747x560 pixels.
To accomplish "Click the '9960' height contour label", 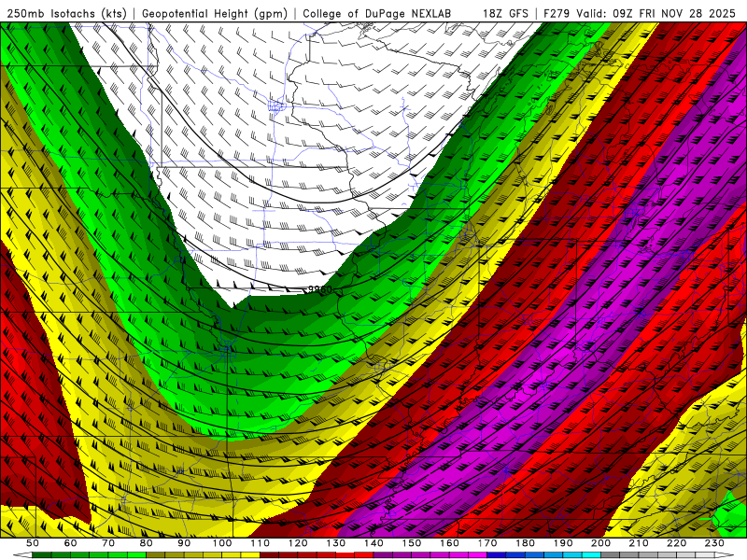I will [319, 289].
